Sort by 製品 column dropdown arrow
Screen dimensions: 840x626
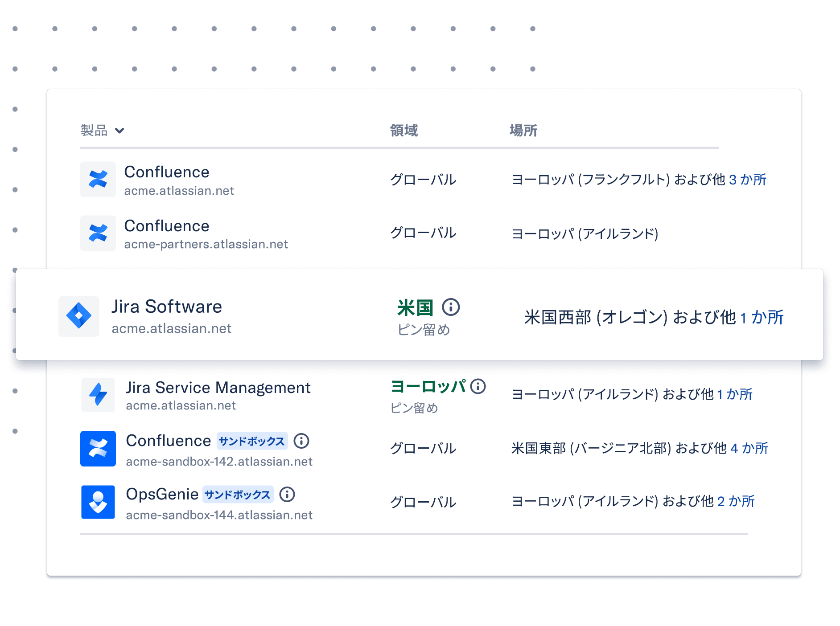point(119,131)
